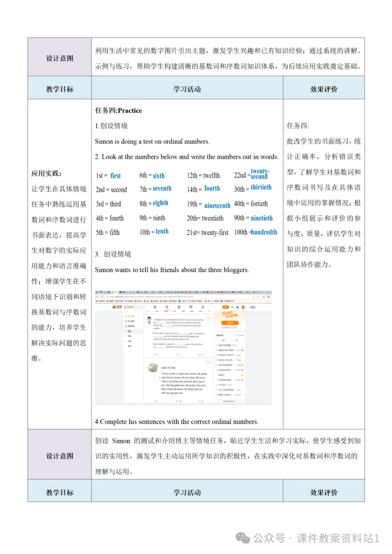
Task: Click the blue answer "tenth" beside 10th
Action: [162, 231]
